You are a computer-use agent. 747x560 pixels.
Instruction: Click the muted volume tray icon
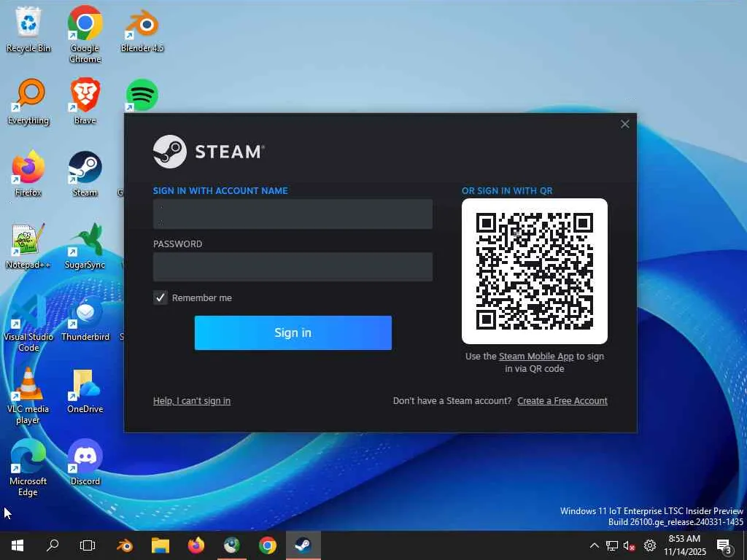pyautogui.click(x=630, y=545)
